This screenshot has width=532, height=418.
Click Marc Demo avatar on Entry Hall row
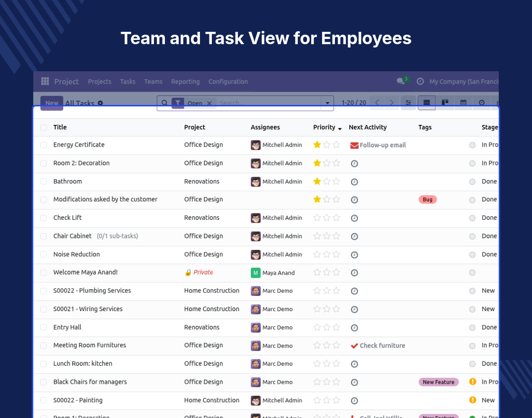click(x=256, y=327)
